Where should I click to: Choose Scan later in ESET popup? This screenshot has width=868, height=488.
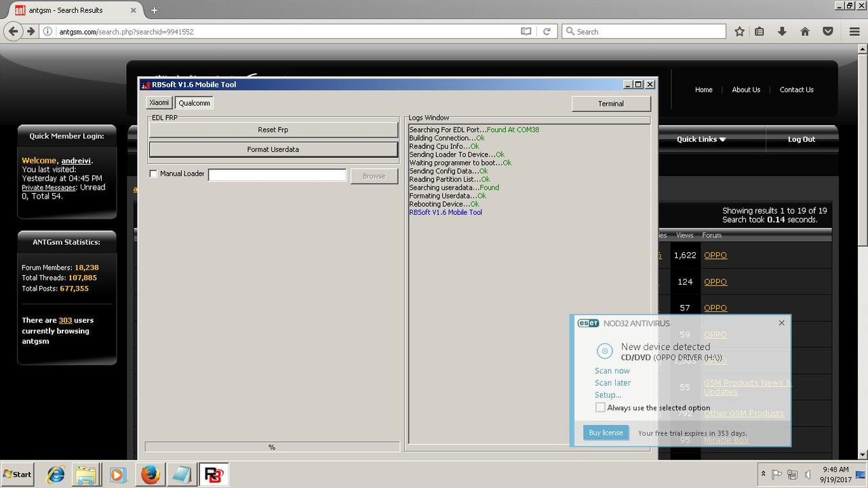coord(613,383)
